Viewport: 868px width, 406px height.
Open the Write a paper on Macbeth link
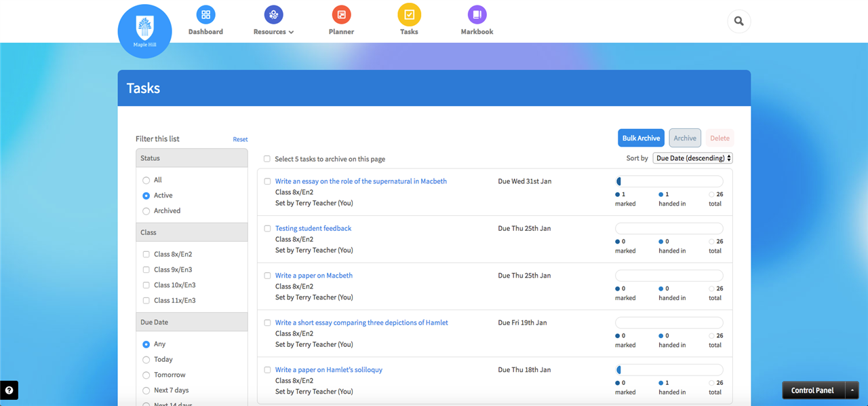313,276
